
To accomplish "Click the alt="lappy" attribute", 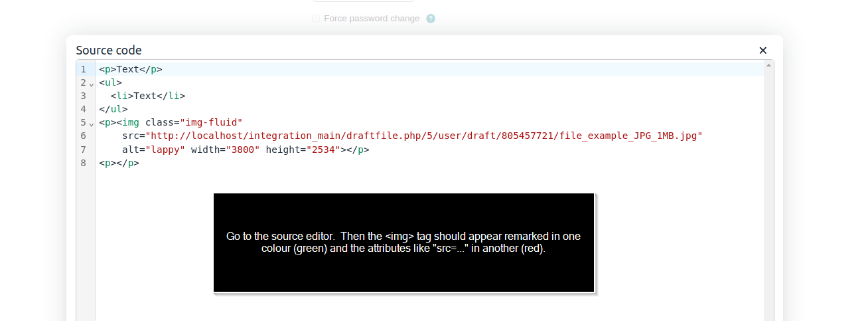I will 153,150.
